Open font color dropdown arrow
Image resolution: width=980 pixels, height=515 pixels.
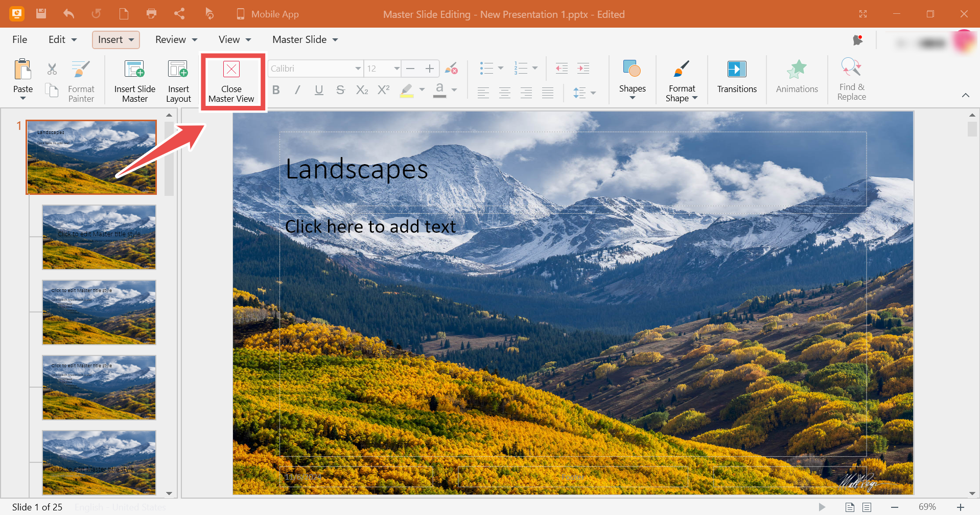[454, 90]
